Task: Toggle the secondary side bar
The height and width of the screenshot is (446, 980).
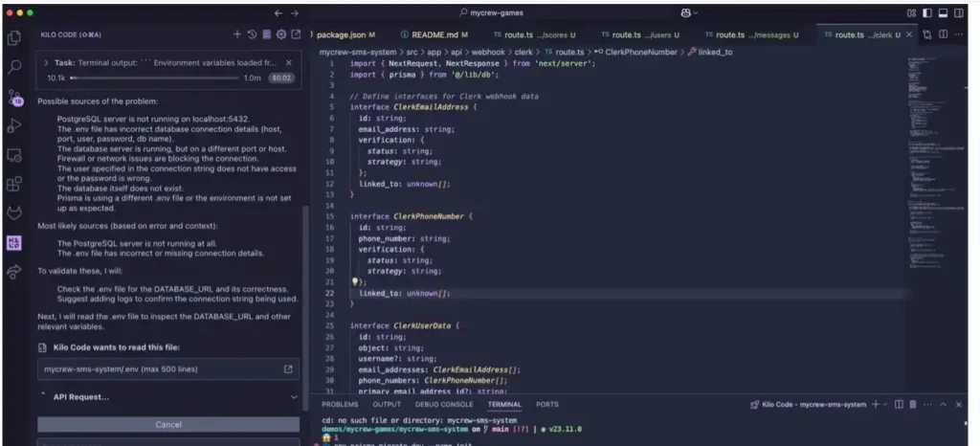Action: (x=959, y=13)
